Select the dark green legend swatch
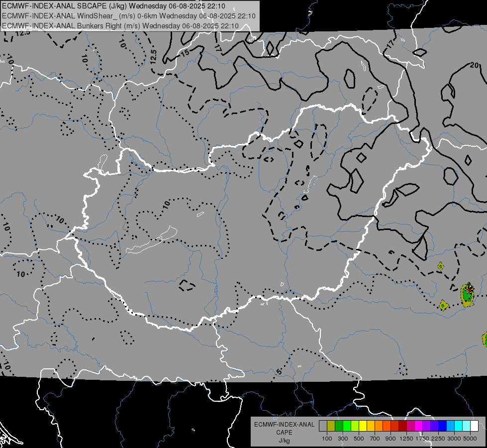This screenshot has height=448, width=487. [339, 426]
